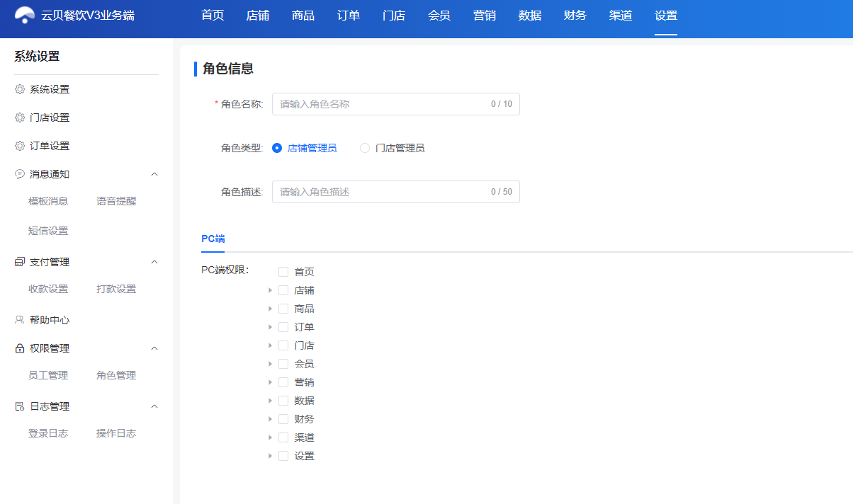
Task: Check the 设置 permission checkbox
Action: click(x=283, y=456)
